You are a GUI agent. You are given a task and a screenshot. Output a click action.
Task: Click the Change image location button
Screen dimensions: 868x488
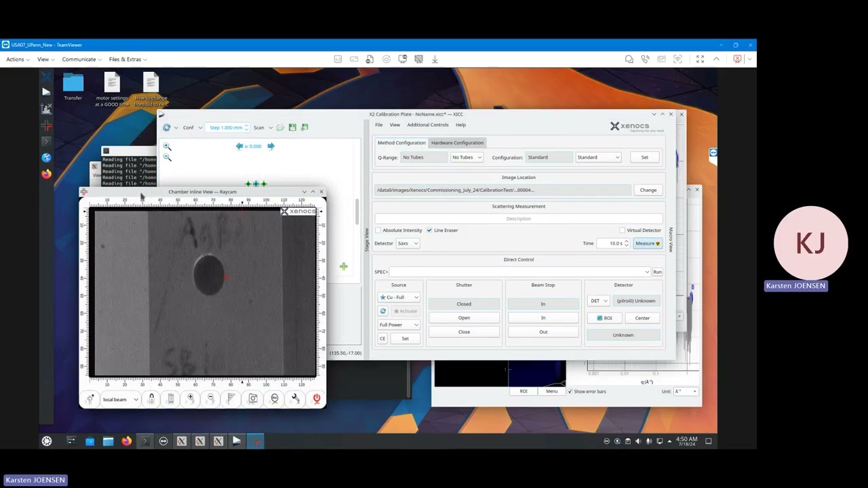[x=648, y=190]
